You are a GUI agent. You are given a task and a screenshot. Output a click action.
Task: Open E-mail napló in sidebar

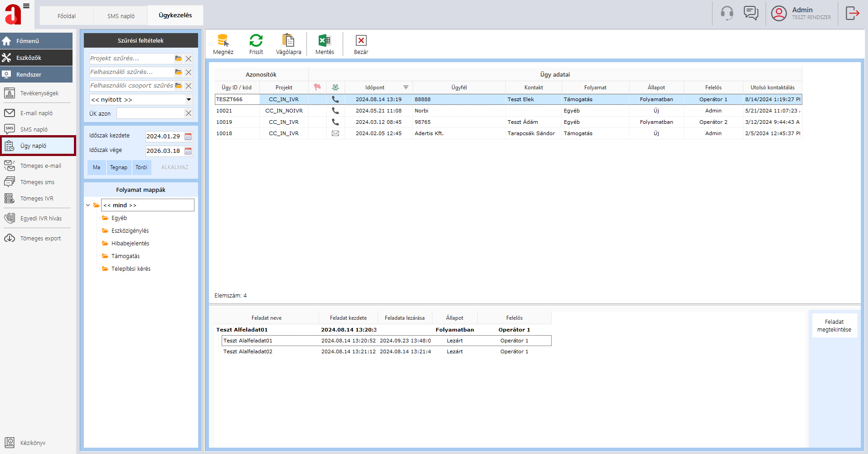click(x=36, y=113)
